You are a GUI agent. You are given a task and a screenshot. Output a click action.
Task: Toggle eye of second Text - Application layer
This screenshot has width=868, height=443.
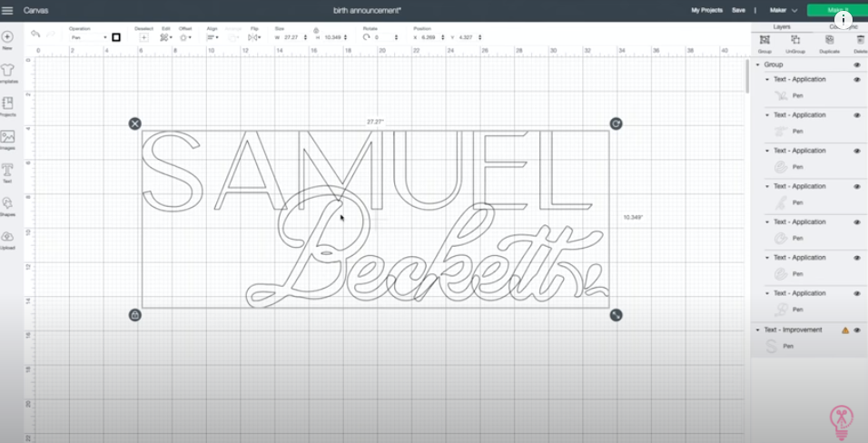point(857,115)
